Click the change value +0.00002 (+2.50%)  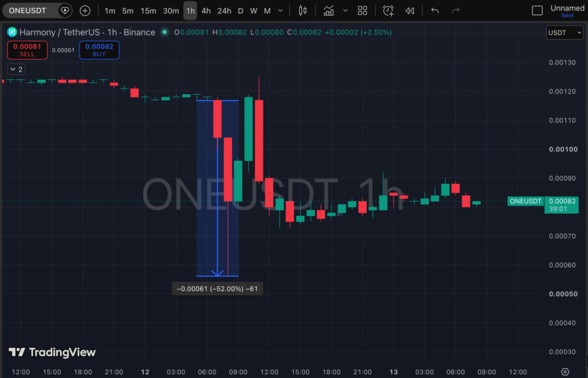[358, 32]
